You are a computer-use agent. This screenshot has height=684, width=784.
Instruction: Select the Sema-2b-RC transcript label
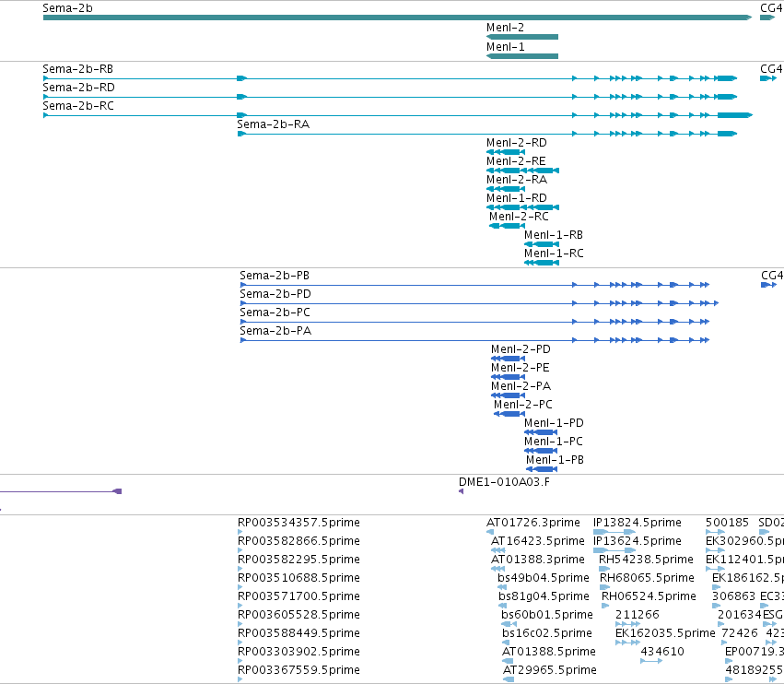(78, 106)
